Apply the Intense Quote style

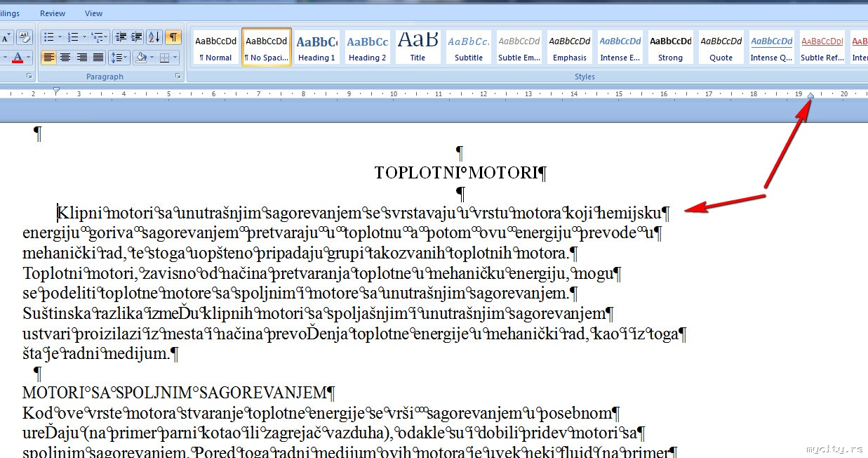tap(772, 48)
